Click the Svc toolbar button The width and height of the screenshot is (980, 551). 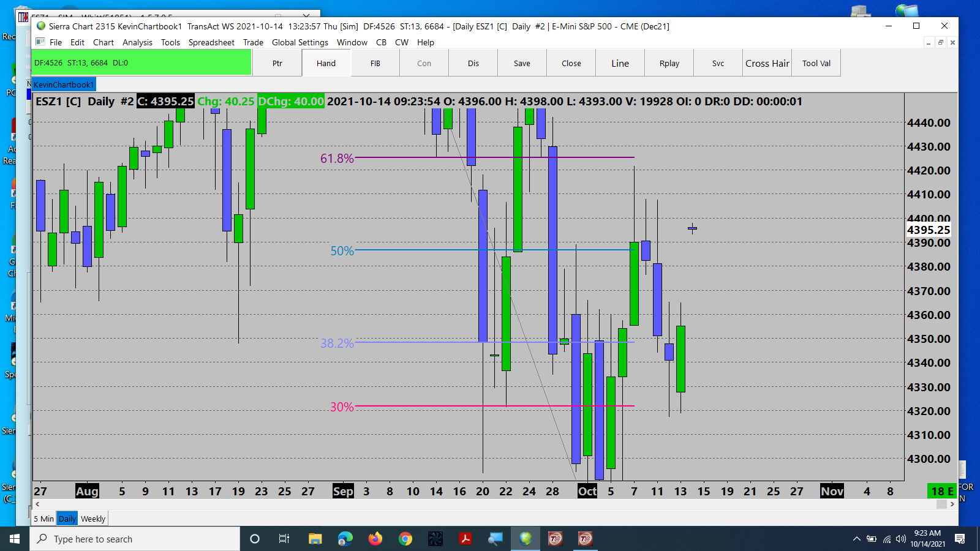coord(718,63)
